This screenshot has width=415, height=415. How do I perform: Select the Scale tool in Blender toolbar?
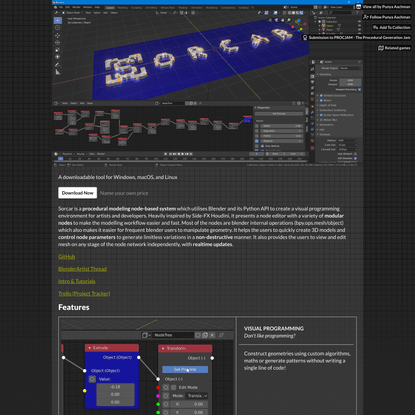tap(58, 50)
